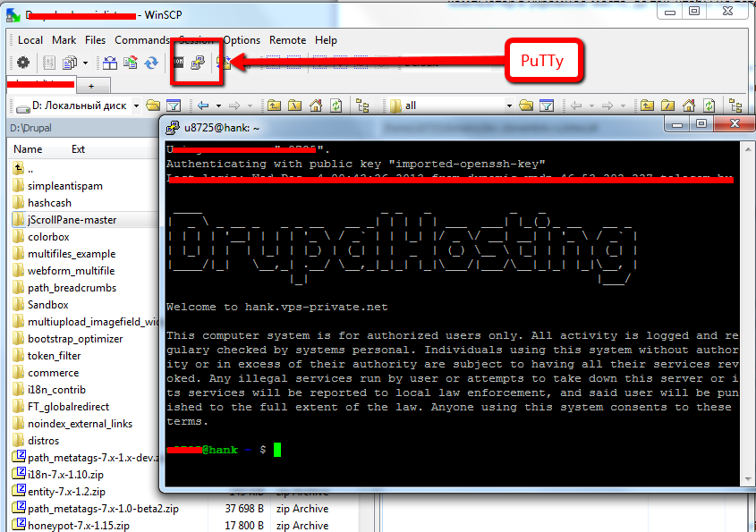Toggle local panel directory tree icon

click(362, 106)
